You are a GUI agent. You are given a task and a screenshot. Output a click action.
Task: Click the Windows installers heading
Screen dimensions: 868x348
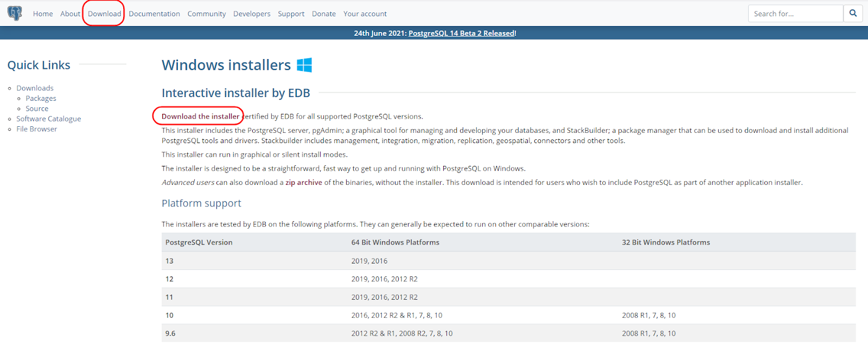click(x=226, y=65)
